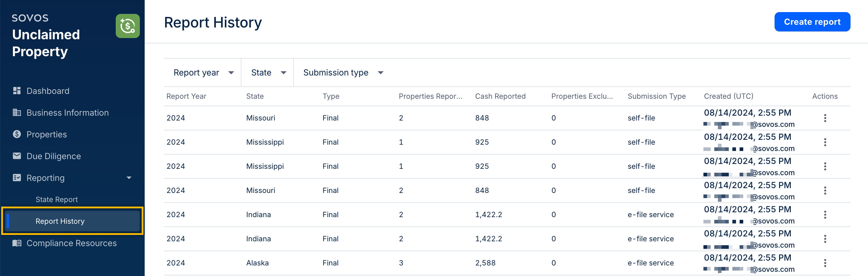Click the Compliance Resources book icon
Image resolution: width=868 pixels, height=276 pixels.
[17, 243]
